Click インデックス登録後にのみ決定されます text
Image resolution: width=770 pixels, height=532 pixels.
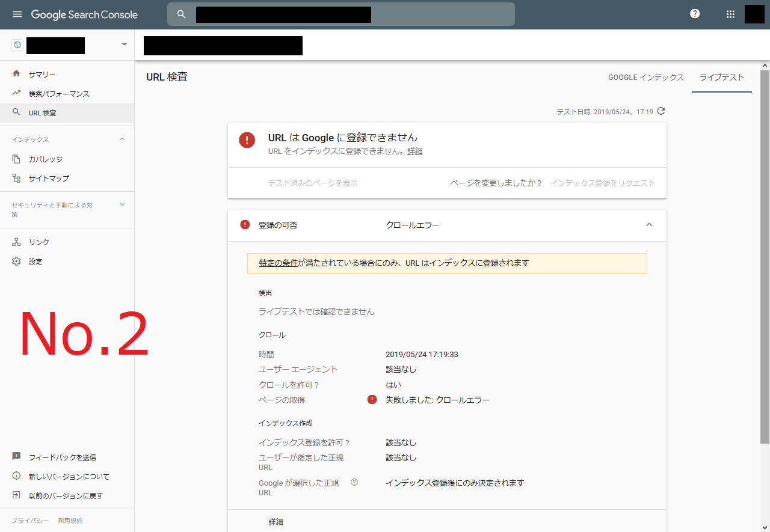(x=455, y=483)
